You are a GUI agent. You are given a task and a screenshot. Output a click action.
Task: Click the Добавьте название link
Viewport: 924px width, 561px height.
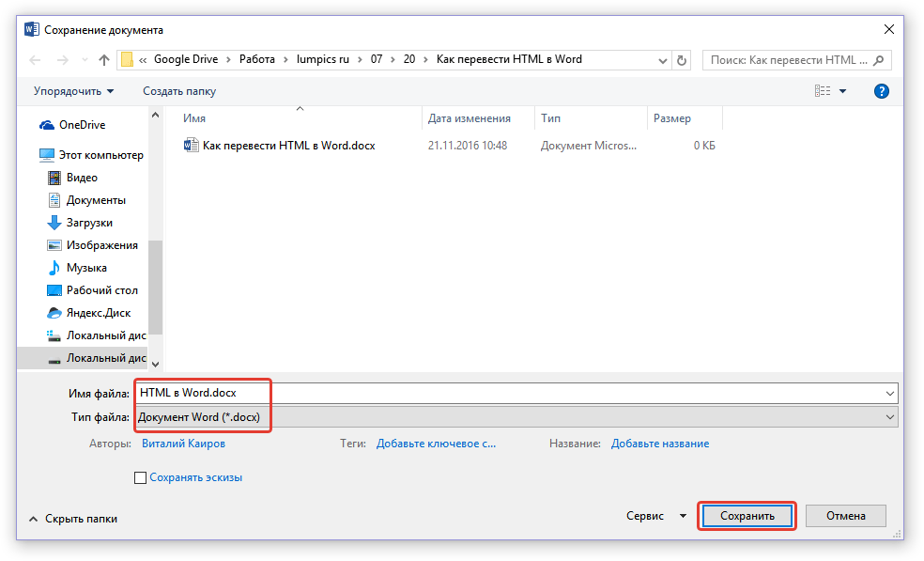(659, 444)
